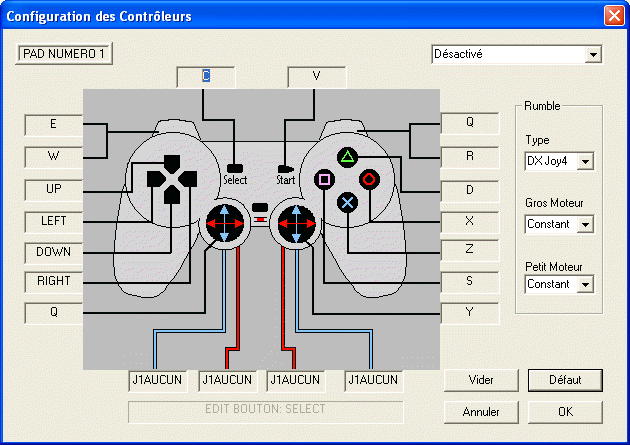Click the R3 mapping field showing Y
This screenshot has height=445, width=630.
tap(470, 313)
